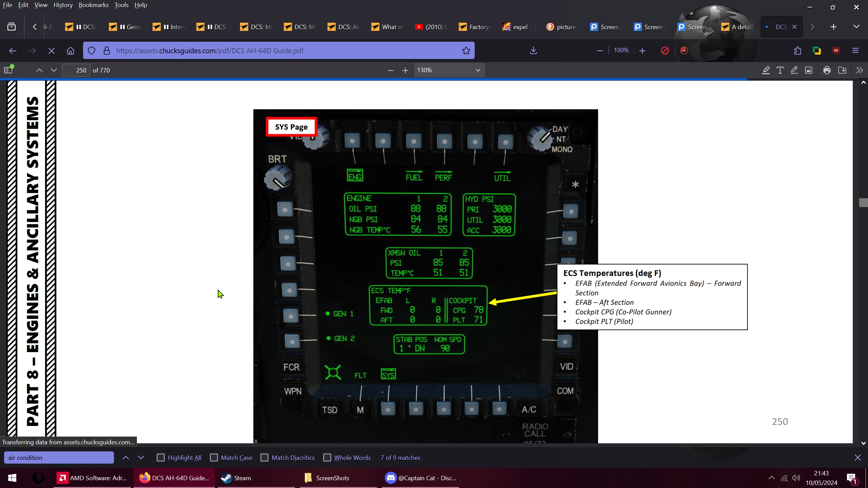Select the highlight annotation tool
This screenshot has height=488, width=868.
[x=766, y=70]
